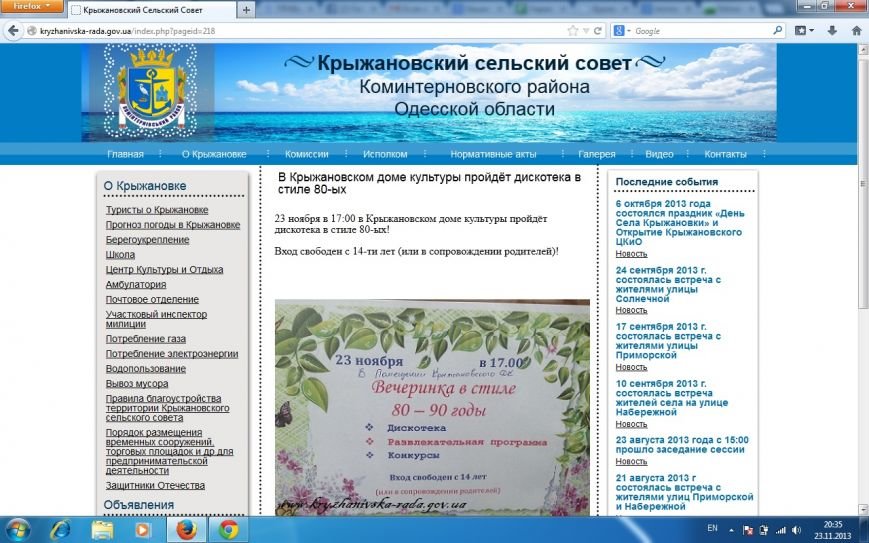The width and height of the screenshot is (869, 543).
Task: Click the disco party poster image
Action: pyautogui.click(x=432, y=408)
